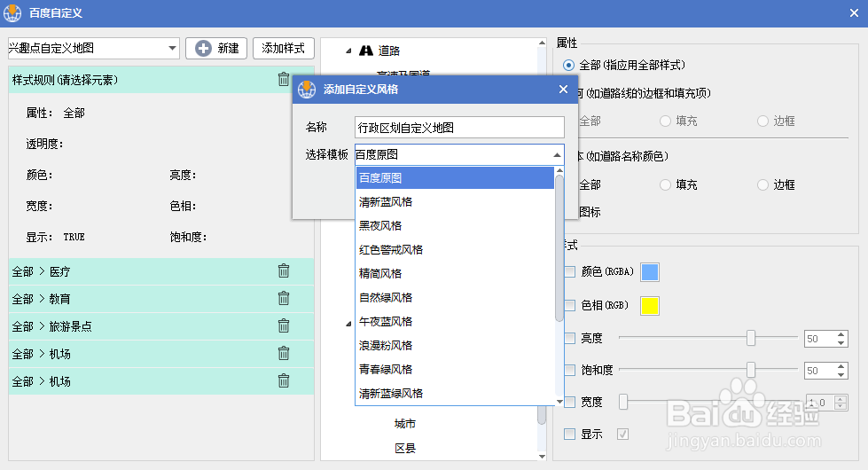Decrease the 饱和度 value with down arrow
Viewport: 868px width, 470px height.
click(x=841, y=375)
